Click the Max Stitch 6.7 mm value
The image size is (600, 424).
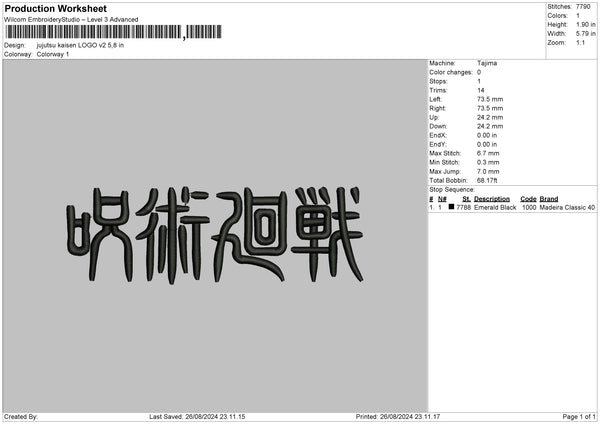pos(488,153)
